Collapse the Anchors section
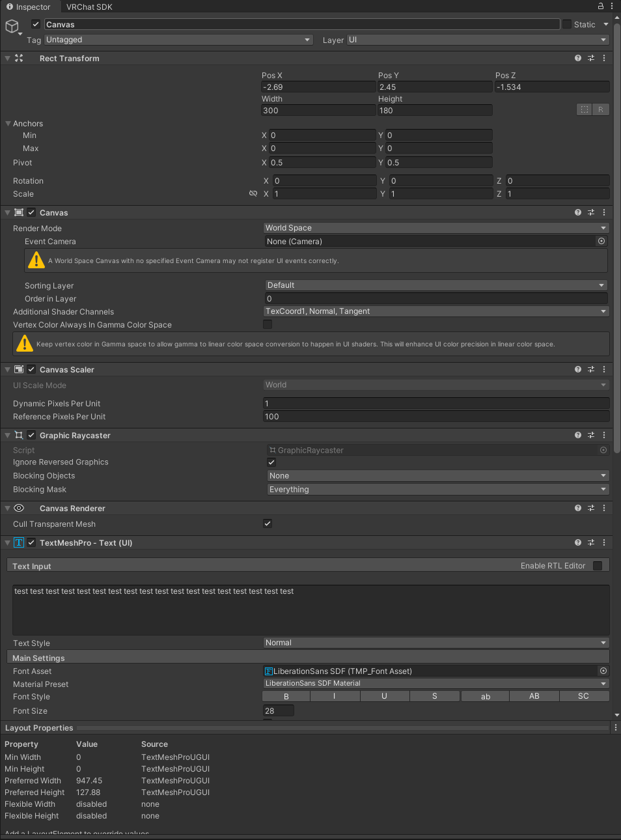 point(8,124)
